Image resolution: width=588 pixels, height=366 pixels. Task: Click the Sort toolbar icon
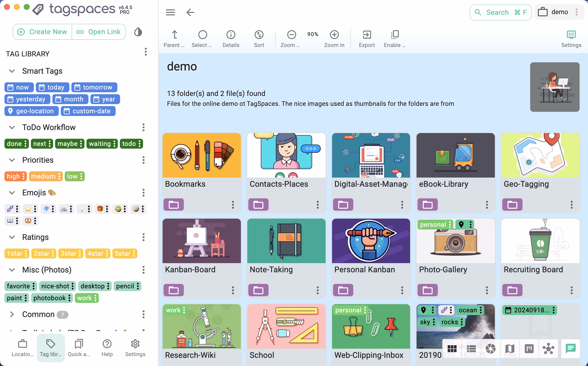(259, 38)
